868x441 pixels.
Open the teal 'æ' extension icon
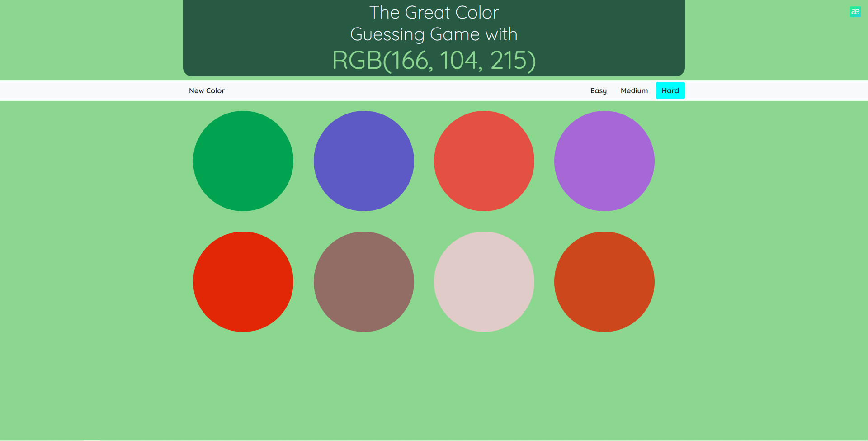(855, 12)
